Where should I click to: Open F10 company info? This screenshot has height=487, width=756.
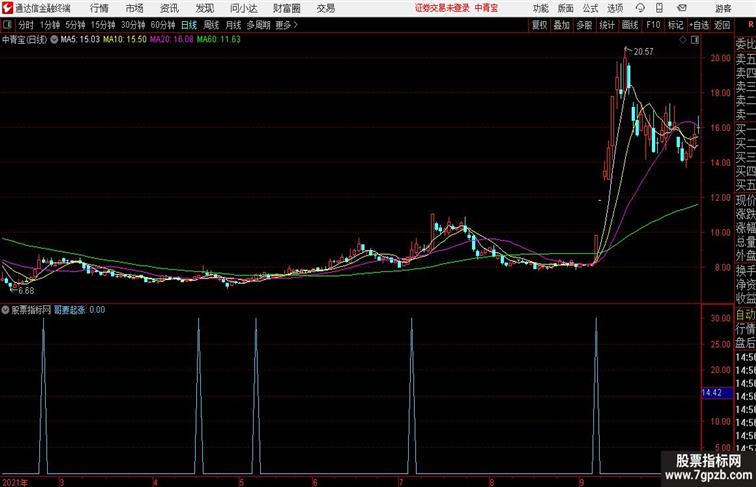pos(653,25)
